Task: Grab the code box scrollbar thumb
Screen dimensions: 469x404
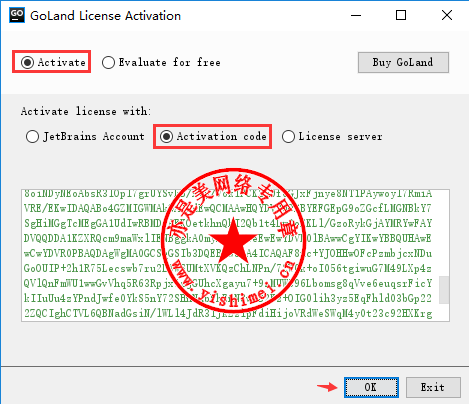Action: click(444, 290)
